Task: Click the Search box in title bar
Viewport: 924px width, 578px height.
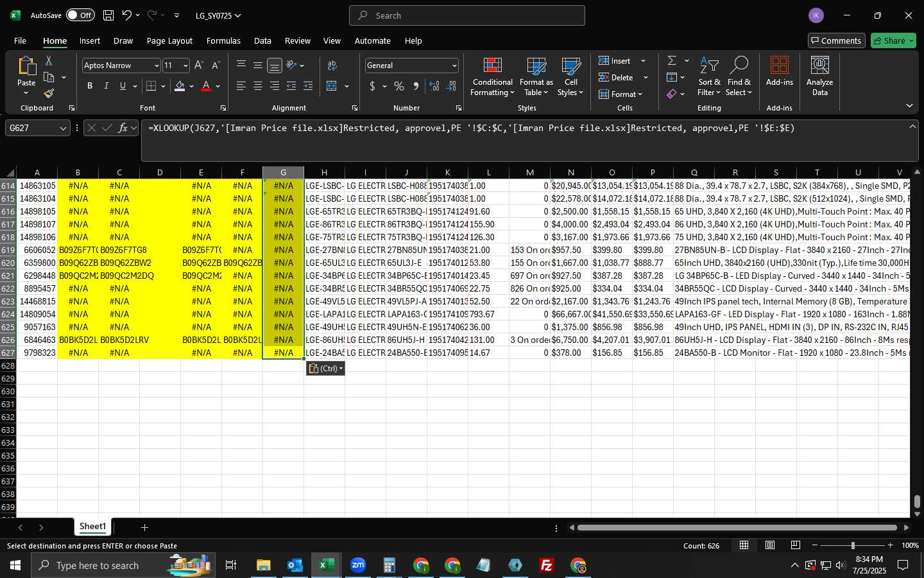Action: point(467,15)
